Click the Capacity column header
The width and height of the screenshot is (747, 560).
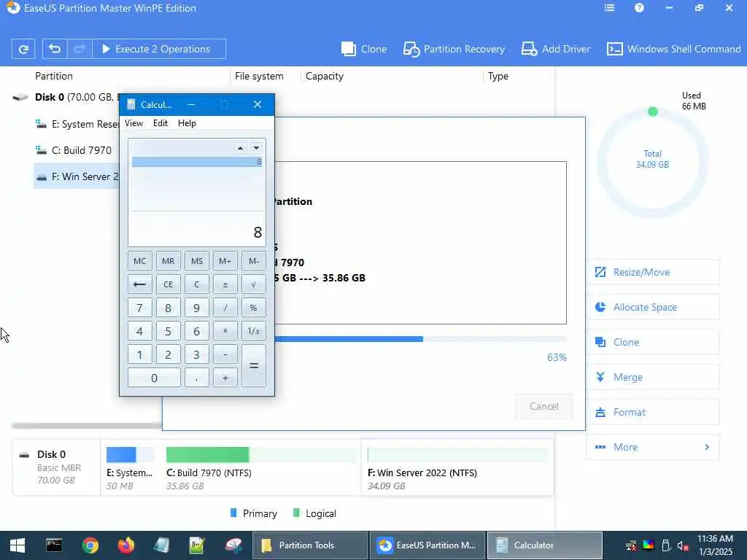[x=324, y=76]
